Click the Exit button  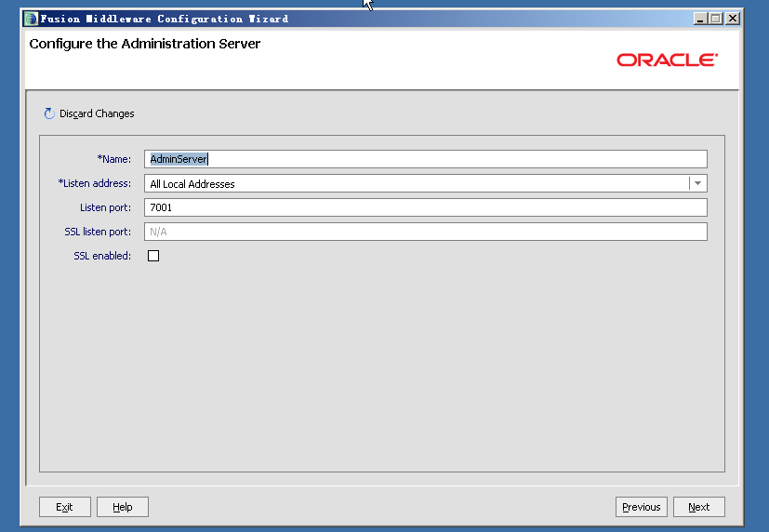coord(65,507)
